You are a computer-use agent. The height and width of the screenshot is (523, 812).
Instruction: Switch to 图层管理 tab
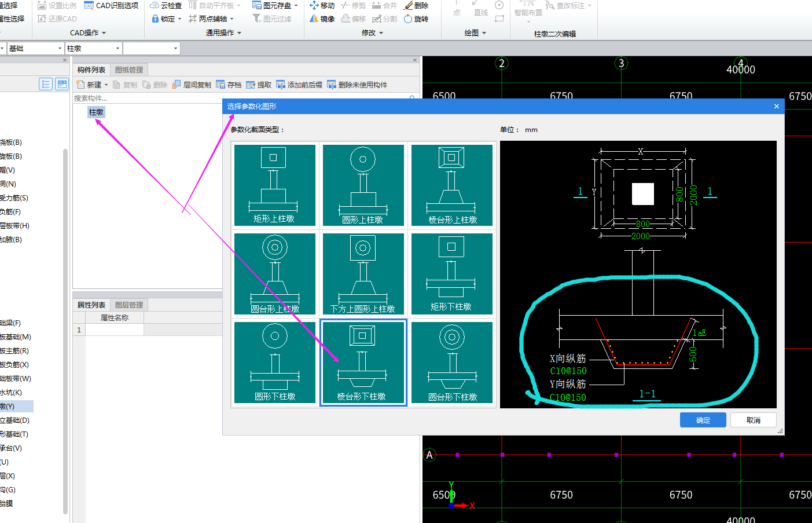129,305
